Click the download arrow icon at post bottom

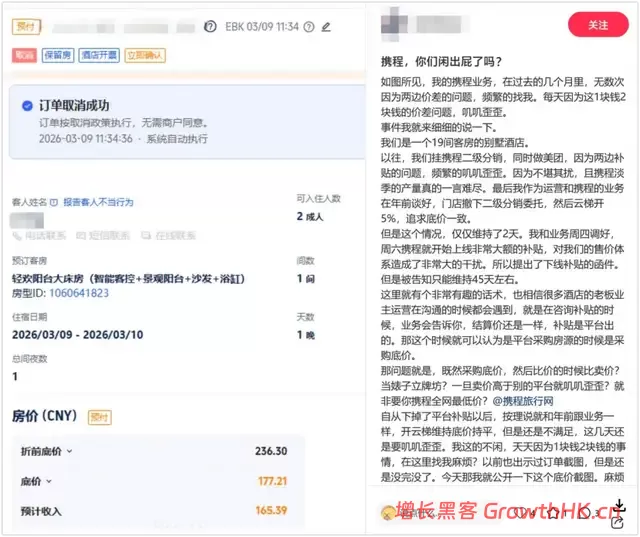click(619, 505)
